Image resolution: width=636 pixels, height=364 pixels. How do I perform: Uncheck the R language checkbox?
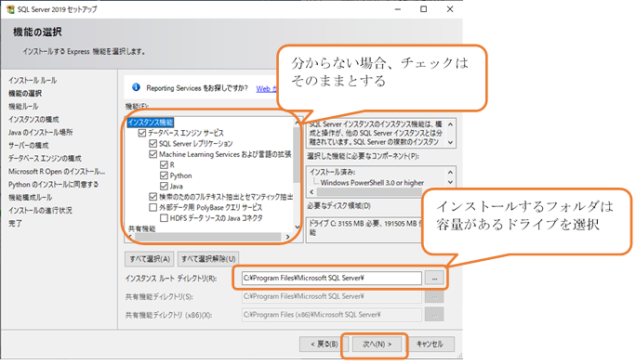click(164, 164)
